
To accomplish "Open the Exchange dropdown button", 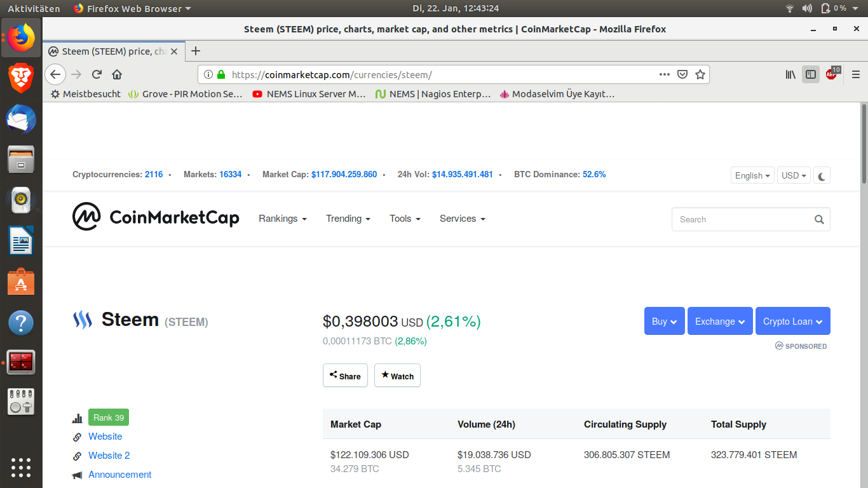I will tap(720, 321).
